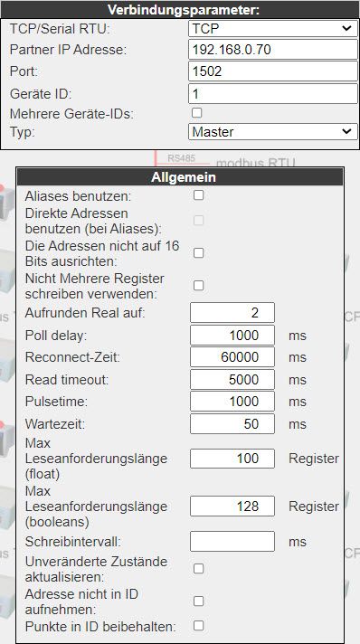The height and width of the screenshot is (644, 360).
Task: Toggle Die Adressen nicht auf 16 Bits ausrichten
Action: click(x=198, y=253)
